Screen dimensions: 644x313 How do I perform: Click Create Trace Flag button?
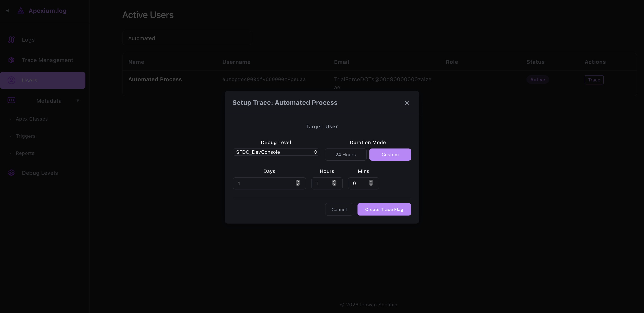pyautogui.click(x=384, y=209)
